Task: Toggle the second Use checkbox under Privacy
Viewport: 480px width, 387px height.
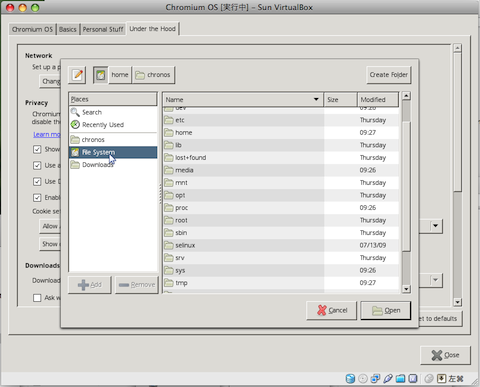Action: click(37, 181)
